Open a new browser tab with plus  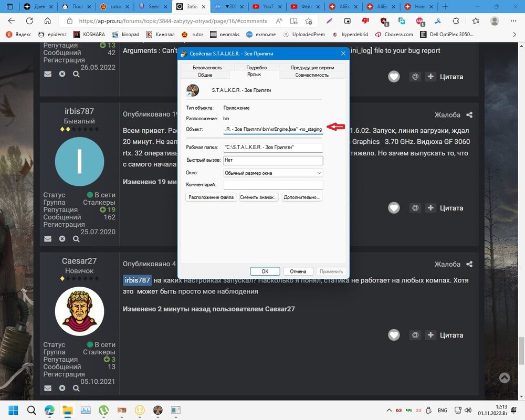click(445, 6)
